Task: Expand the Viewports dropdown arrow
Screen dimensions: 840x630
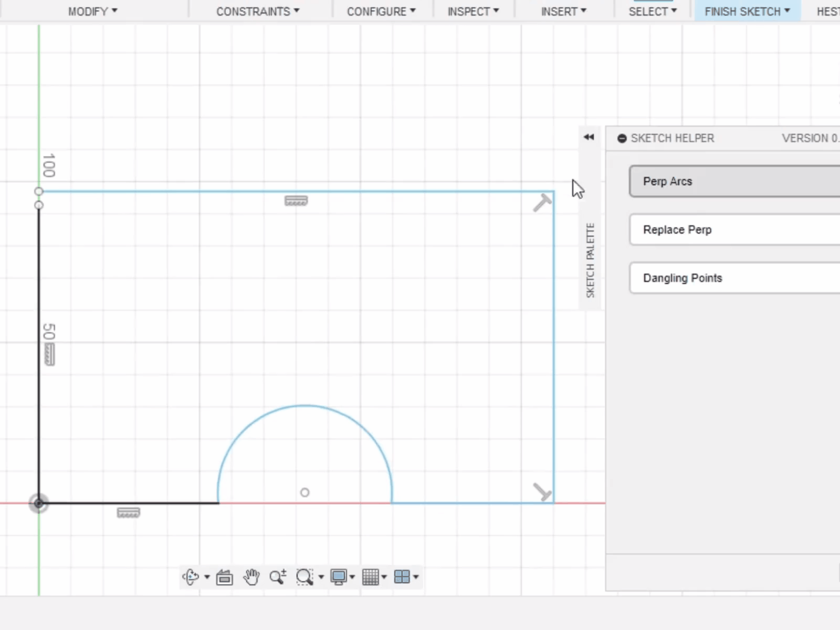Action: (416, 577)
